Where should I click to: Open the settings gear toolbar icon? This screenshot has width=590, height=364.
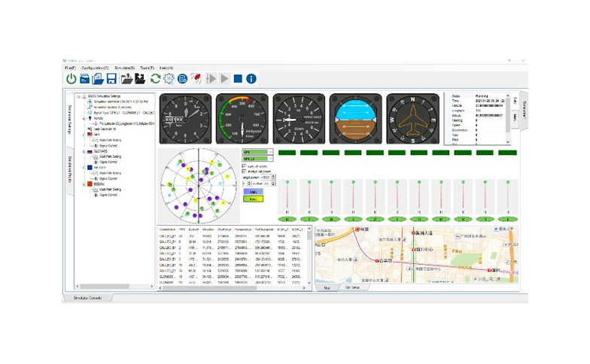pos(169,78)
